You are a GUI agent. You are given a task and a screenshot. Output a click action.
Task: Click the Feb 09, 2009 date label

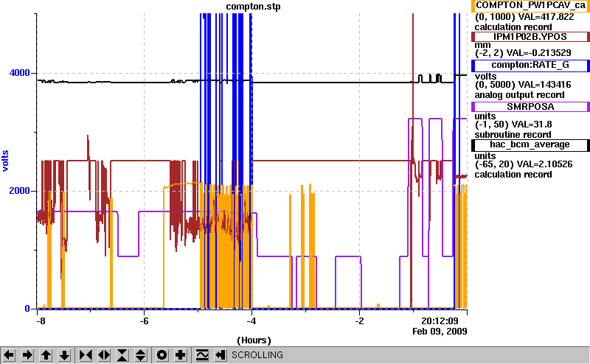(440, 332)
